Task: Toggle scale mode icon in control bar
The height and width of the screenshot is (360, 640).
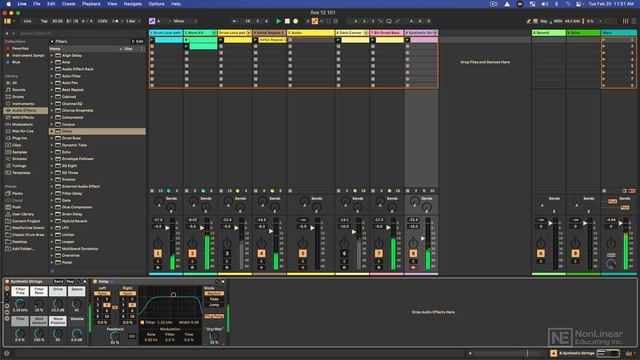Action: pyautogui.click(x=152, y=21)
